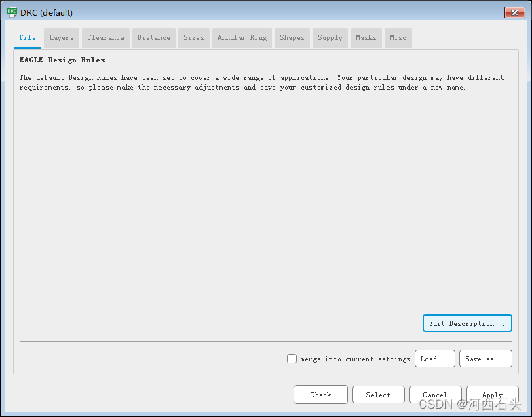Viewport: 532px width, 417px height.
Task: Select the Masks tab
Action: pos(366,38)
